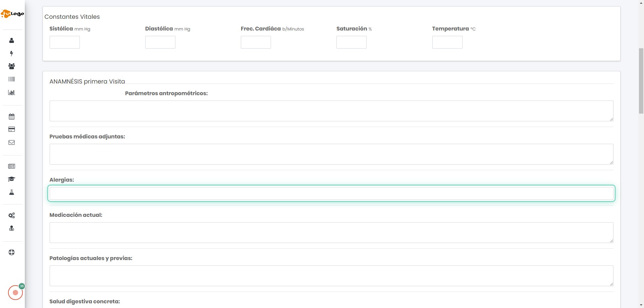Click the 'ANAMNÉSIS primera Visita' heading
The height and width of the screenshot is (308, 644).
click(87, 81)
